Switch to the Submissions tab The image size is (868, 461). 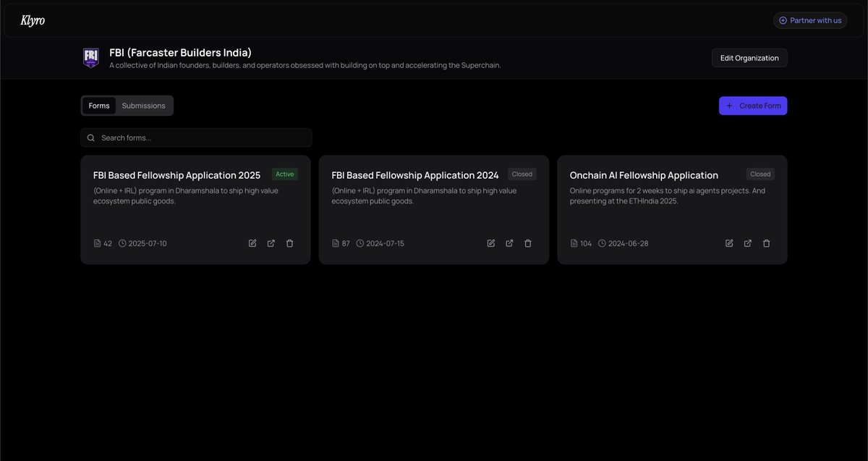pyautogui.click(x=143, y=106)
